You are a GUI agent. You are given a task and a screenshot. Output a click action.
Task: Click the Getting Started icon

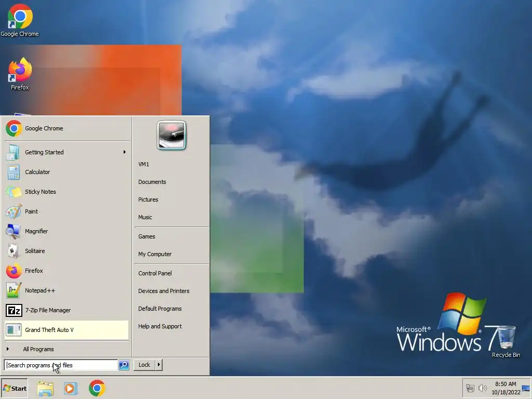tap(14, 152)
